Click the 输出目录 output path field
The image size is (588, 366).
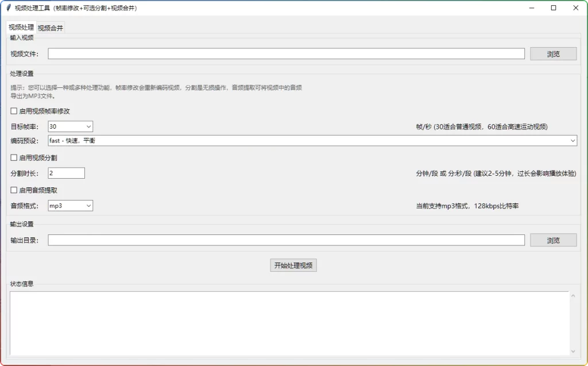[287, 240]
